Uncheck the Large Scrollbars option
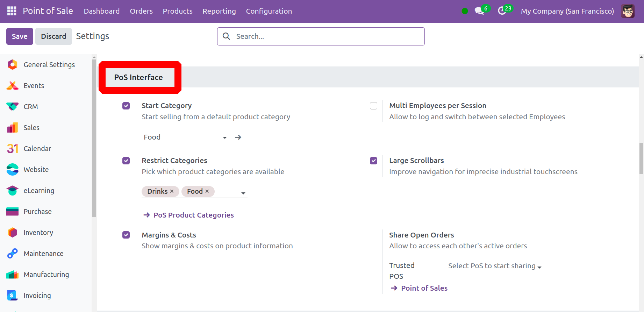Viewport: 644px width, 312px height. coord(373,161)
